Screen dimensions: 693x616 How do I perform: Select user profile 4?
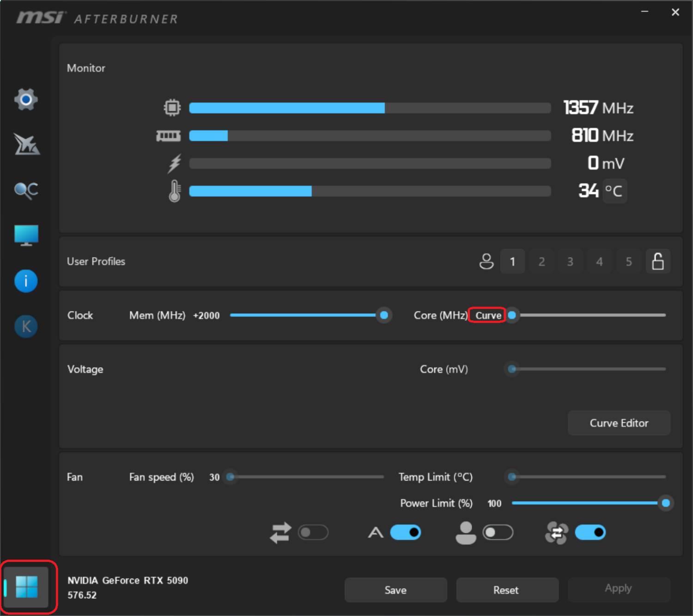coord(599,262)
